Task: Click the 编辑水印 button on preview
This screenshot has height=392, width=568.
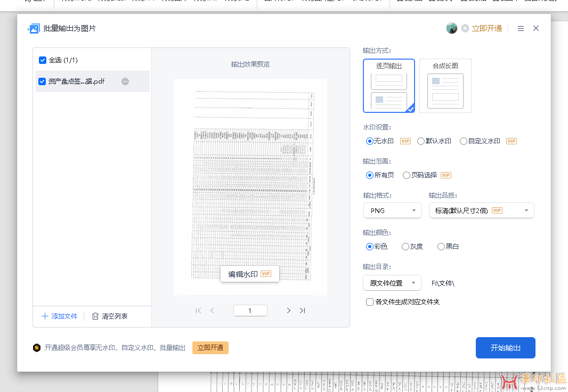Action: [x=249, y=274]
